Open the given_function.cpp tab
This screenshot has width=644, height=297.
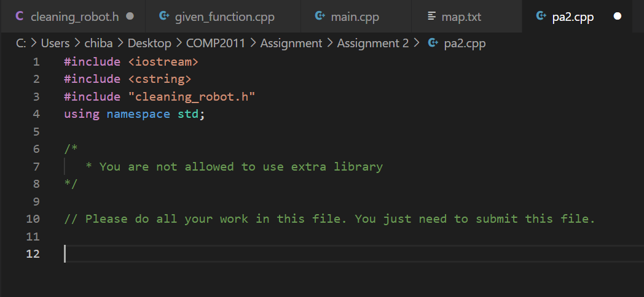[223, 17]
